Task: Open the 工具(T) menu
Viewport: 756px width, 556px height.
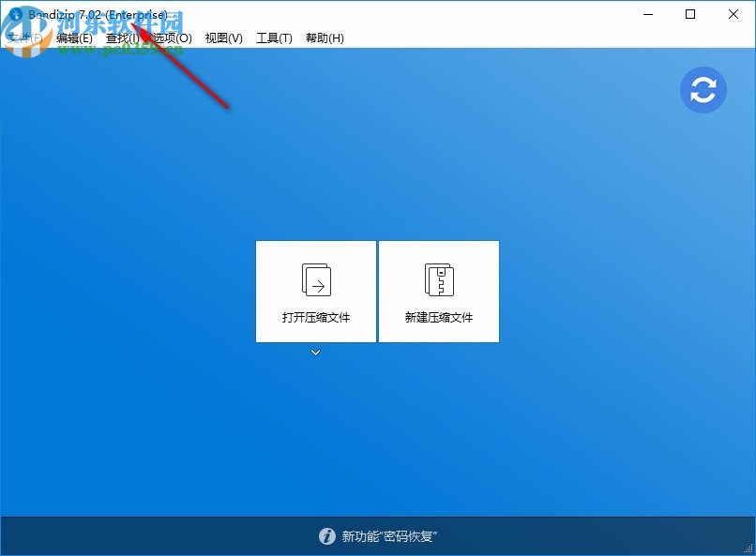Action: 274,38
